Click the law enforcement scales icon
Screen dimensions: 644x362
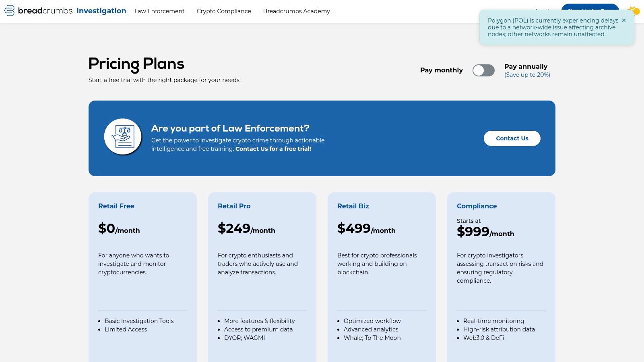point(123,136)
